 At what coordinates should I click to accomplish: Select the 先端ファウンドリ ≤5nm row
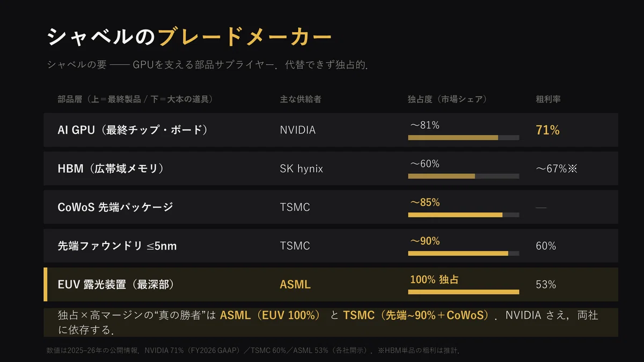(331, 246)
